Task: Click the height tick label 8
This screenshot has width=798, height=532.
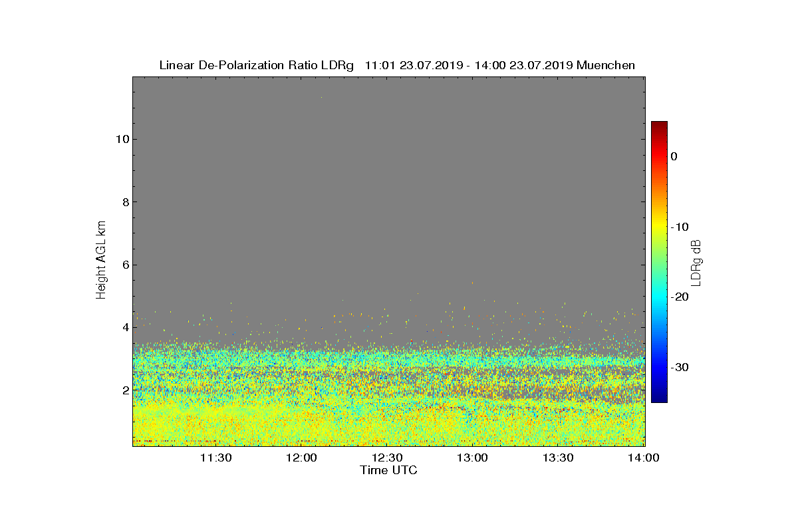Action: [x=124, y=202]
